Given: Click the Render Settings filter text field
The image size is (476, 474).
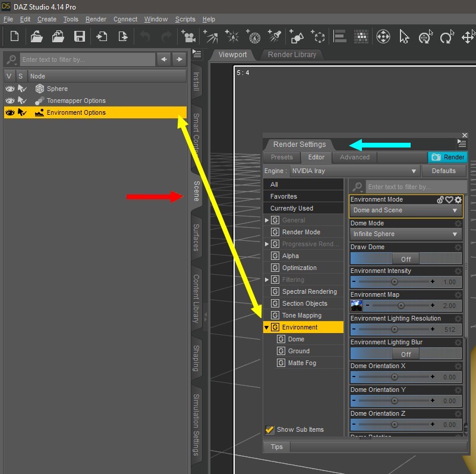Looking at the screenshot, I should pos(415,187).
